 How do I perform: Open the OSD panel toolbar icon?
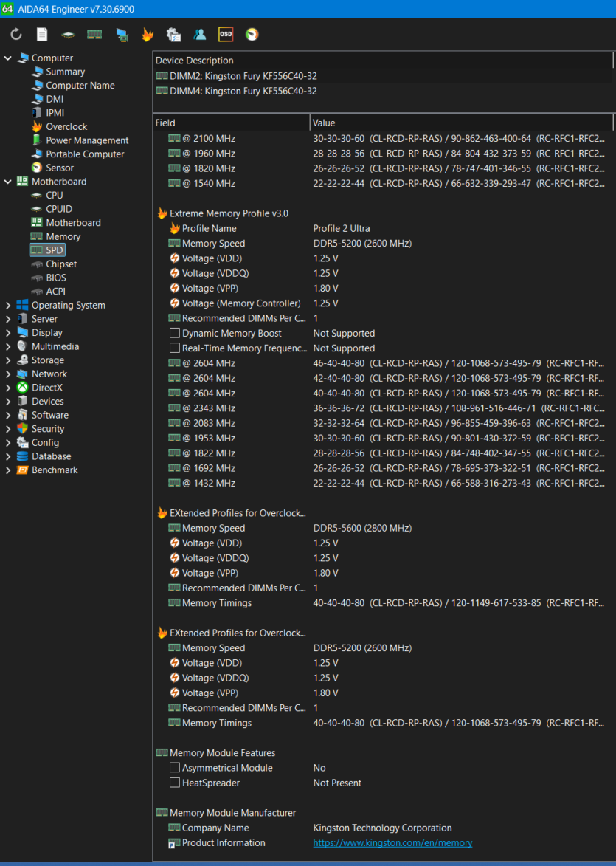[x=226, y=34]
